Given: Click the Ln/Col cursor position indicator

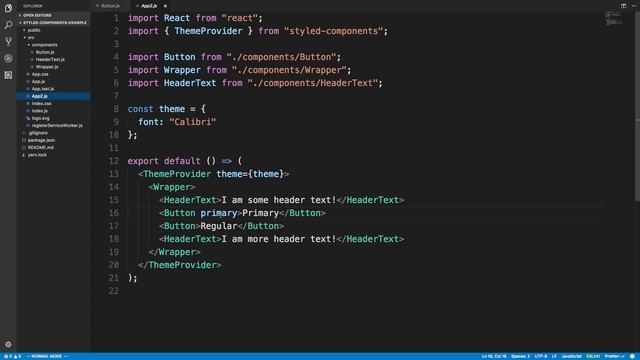Looking at the screenshot, I should (493, 356).
